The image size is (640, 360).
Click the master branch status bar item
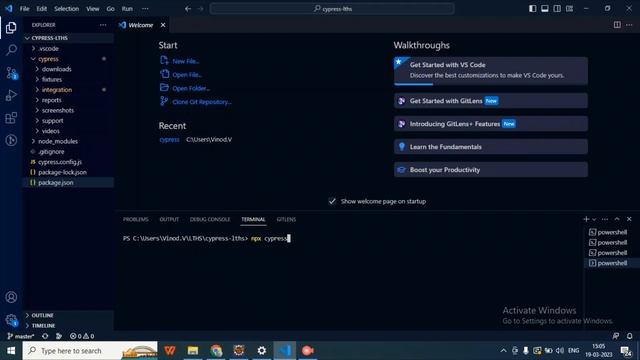pyautogui.click(x=20, y=336)
